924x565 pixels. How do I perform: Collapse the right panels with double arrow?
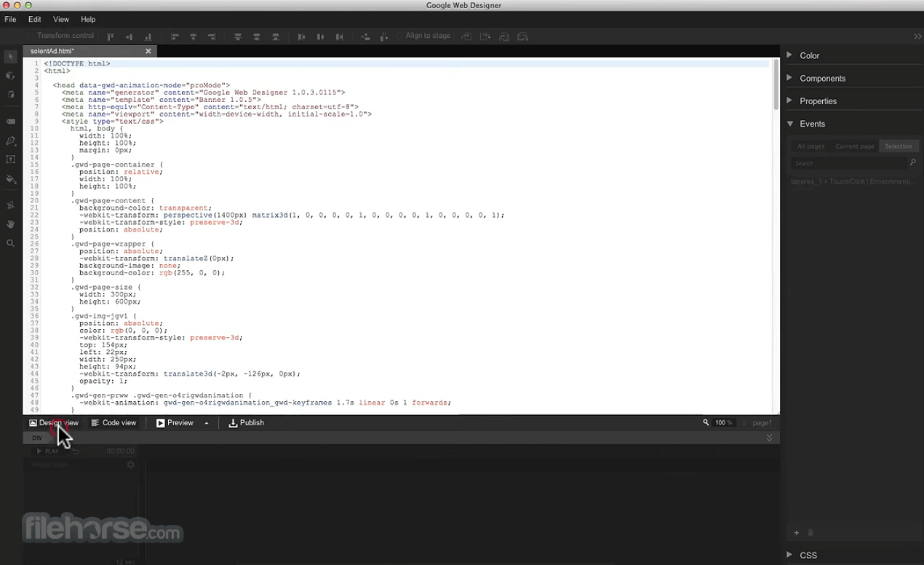point(917,36)
